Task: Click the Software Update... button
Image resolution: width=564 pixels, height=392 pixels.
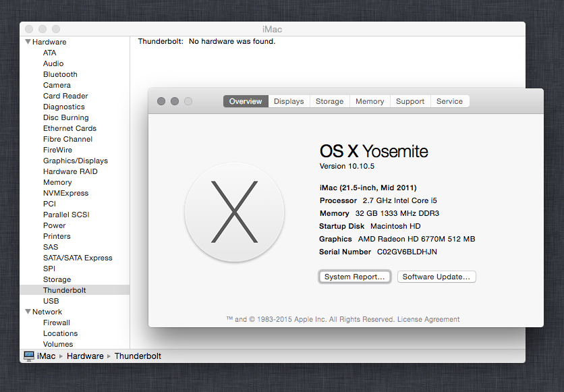Action: pos(436,277)
